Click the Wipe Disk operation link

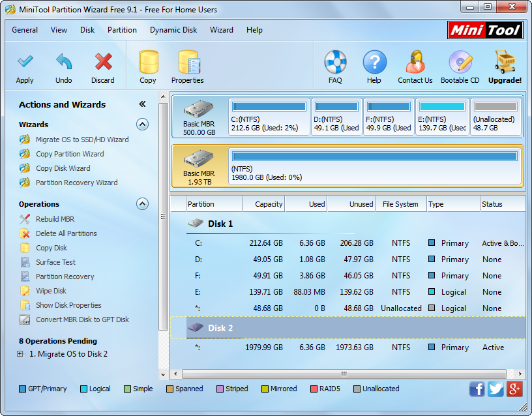52,291
